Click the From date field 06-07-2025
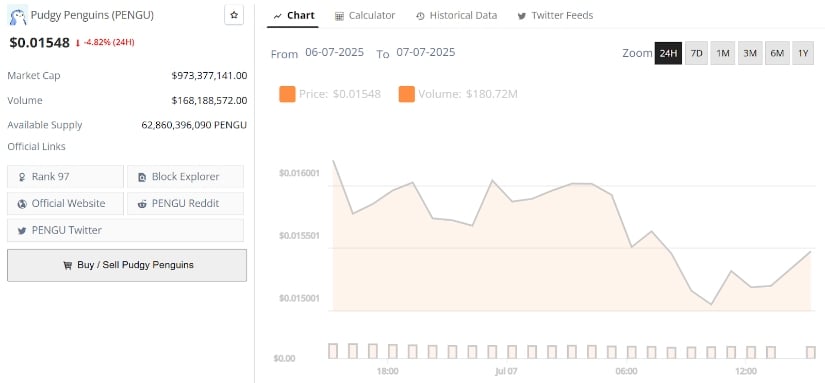Image resolution: width=825 pixels, height=383 pixels. (335, 53)
